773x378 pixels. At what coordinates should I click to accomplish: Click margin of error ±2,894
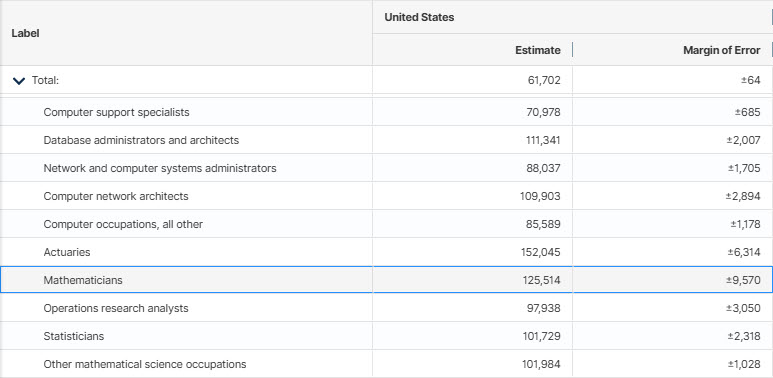pos(743,196)
